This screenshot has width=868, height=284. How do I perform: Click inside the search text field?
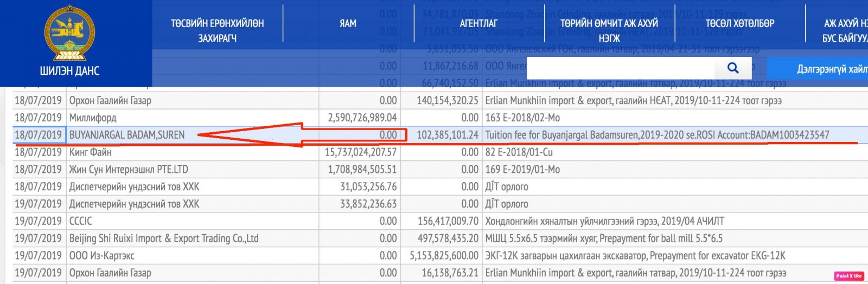coord(620,68)
